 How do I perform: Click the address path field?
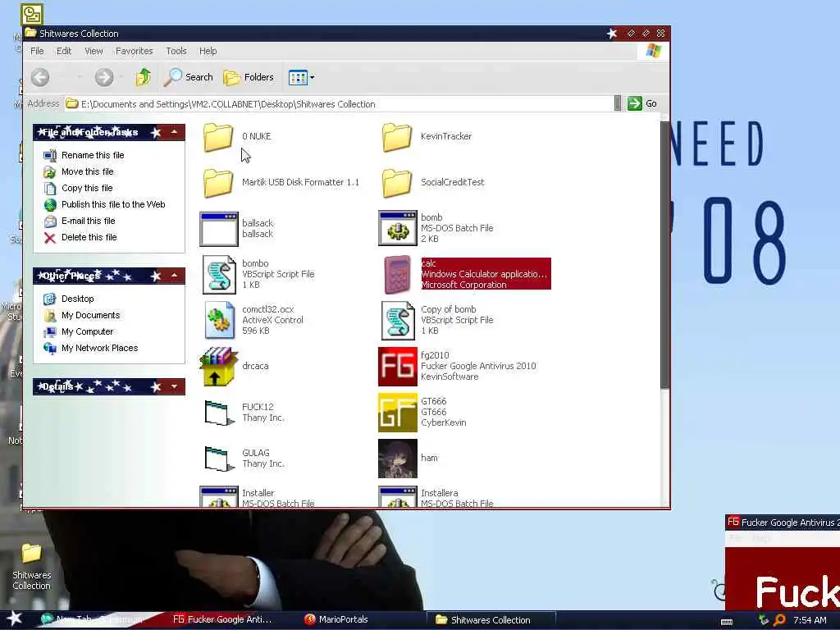tap(340, 104)
